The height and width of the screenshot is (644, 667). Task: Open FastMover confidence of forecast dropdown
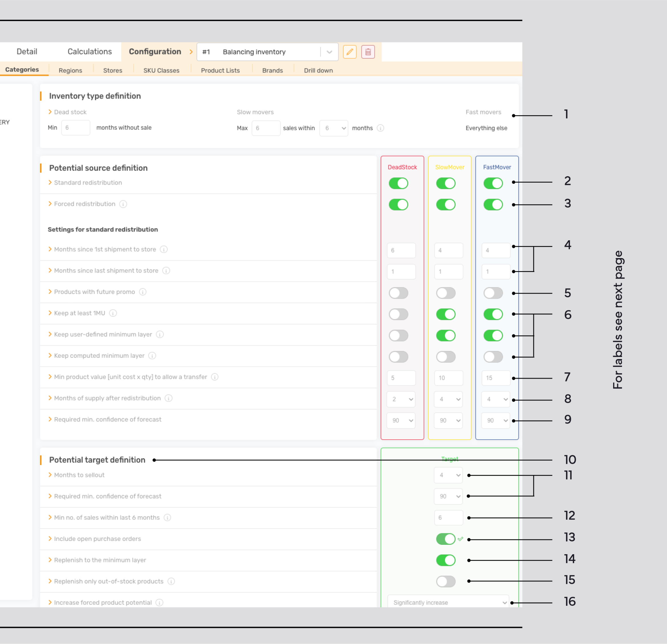point(496,421)
